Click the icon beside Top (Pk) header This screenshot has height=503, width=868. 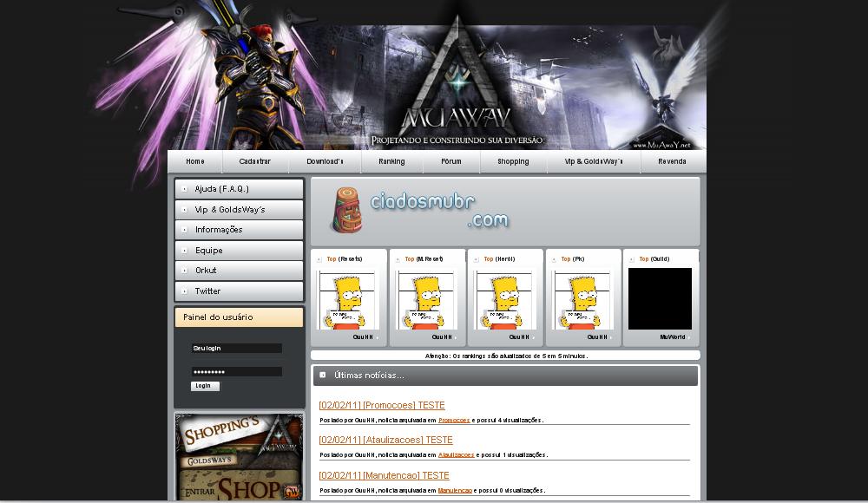554,259
